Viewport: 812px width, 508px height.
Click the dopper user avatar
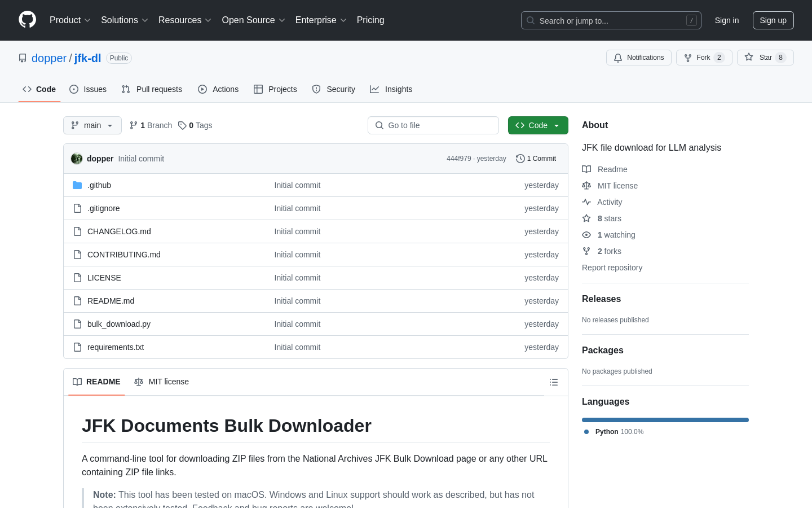[77, 159]
